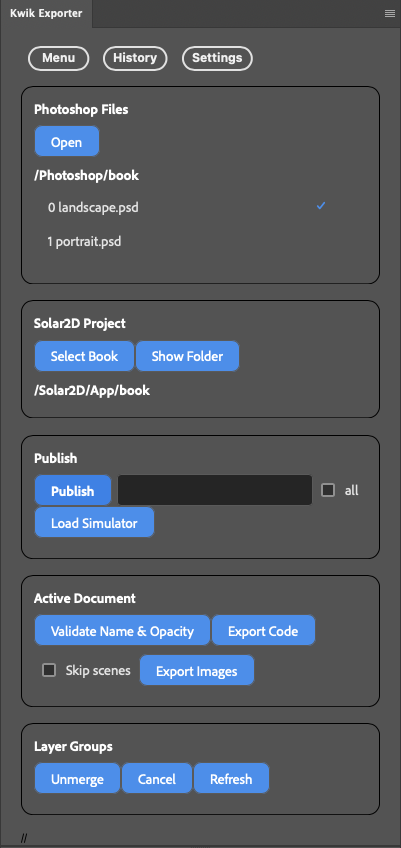Click the Export Images button
401x848 pixels.
pos(196,671)
